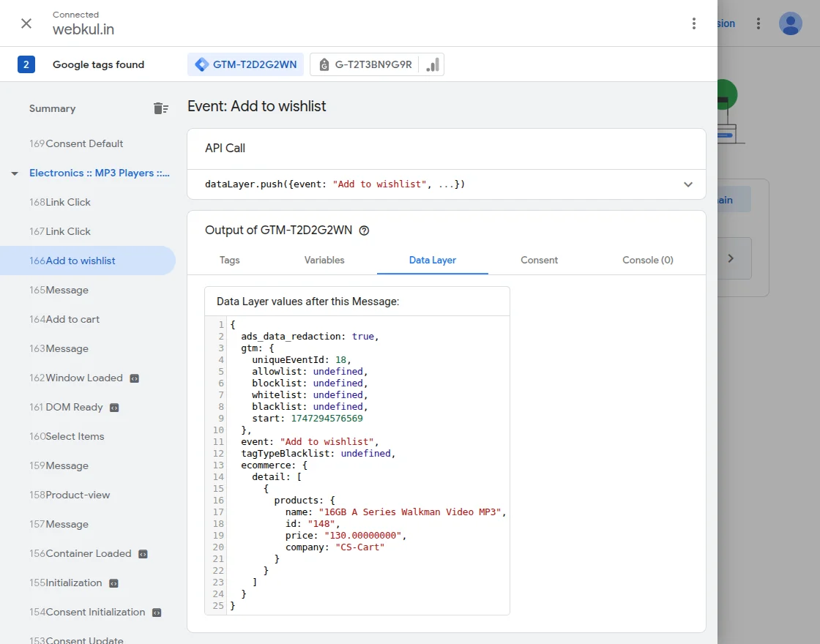Close the Tag Assistant debug panel

[x=26, y=23]
